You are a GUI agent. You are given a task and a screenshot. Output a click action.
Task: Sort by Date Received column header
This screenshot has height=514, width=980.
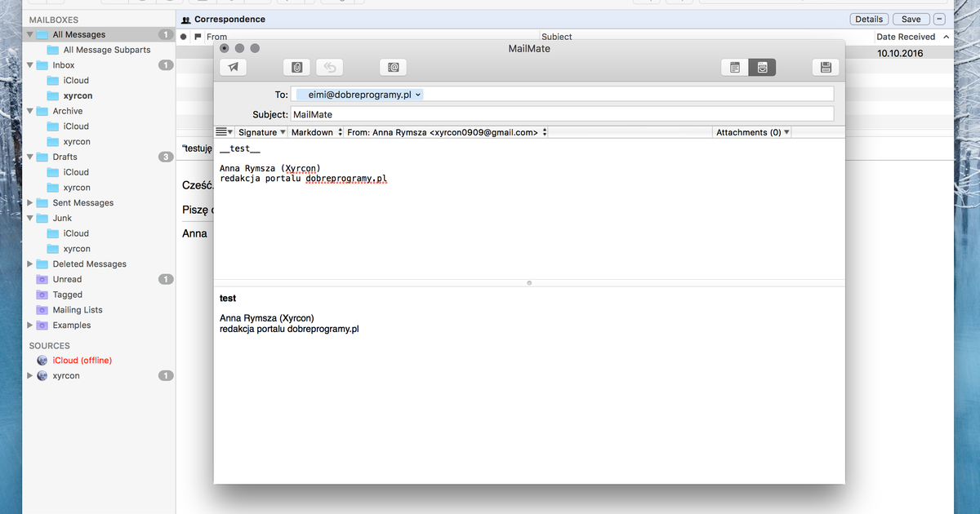click(912, 37)
